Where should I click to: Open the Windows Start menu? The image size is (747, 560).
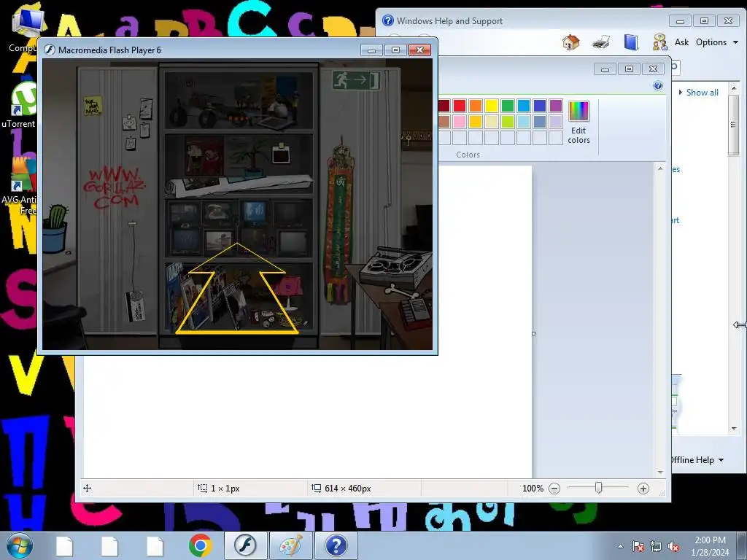[x=20, y=545]
